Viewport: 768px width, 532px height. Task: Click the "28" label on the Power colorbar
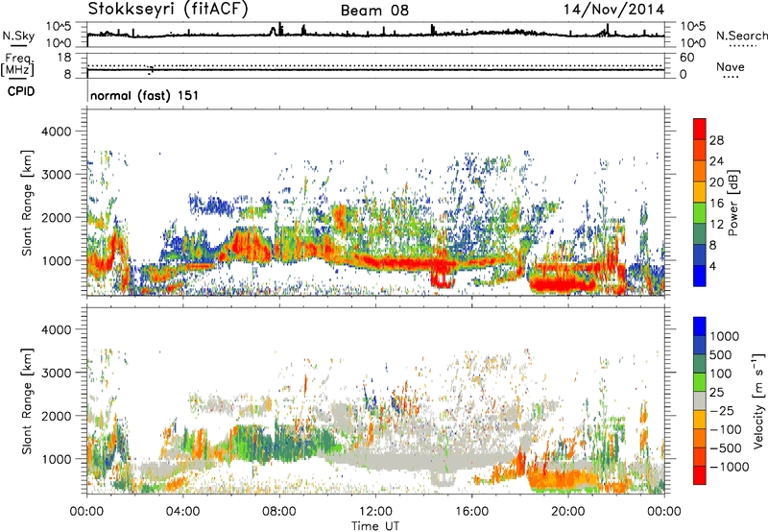tap(716, 140)
